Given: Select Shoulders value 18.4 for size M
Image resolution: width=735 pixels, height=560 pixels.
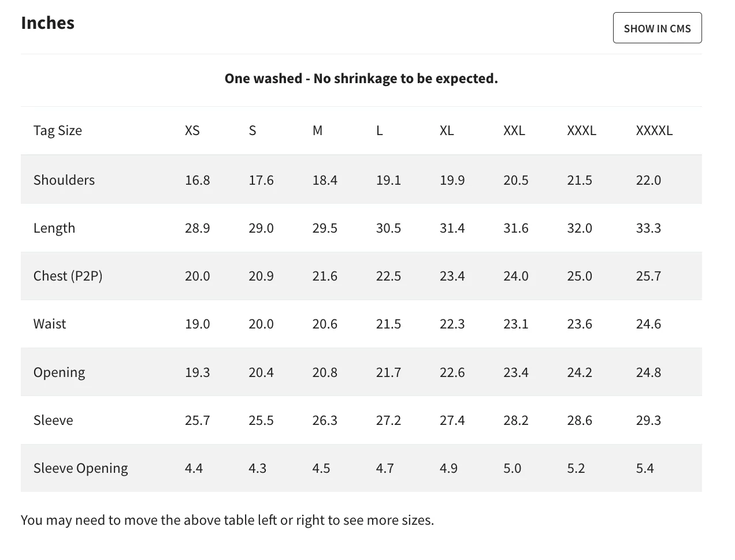Looking at the screenshot, I should 325,180.
